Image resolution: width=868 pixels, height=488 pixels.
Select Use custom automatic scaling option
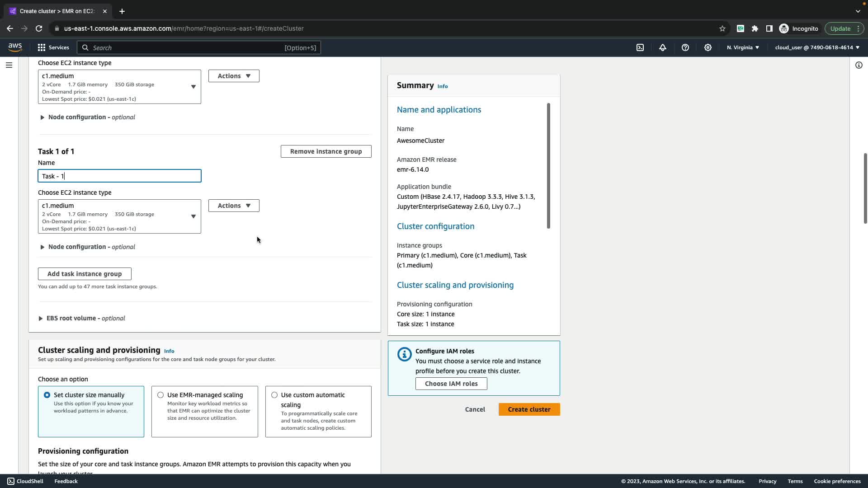[x=274, y=395]
